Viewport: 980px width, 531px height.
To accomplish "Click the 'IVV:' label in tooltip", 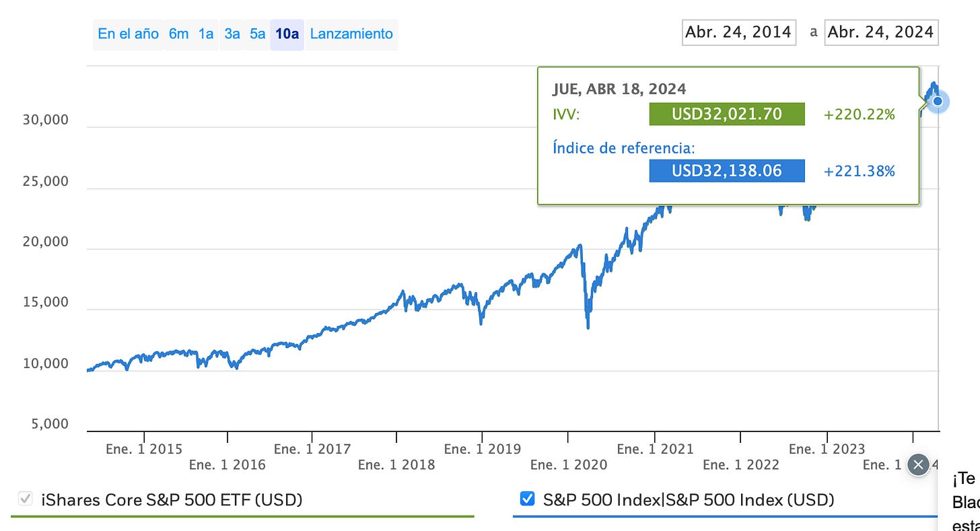I will click(566, 115).
